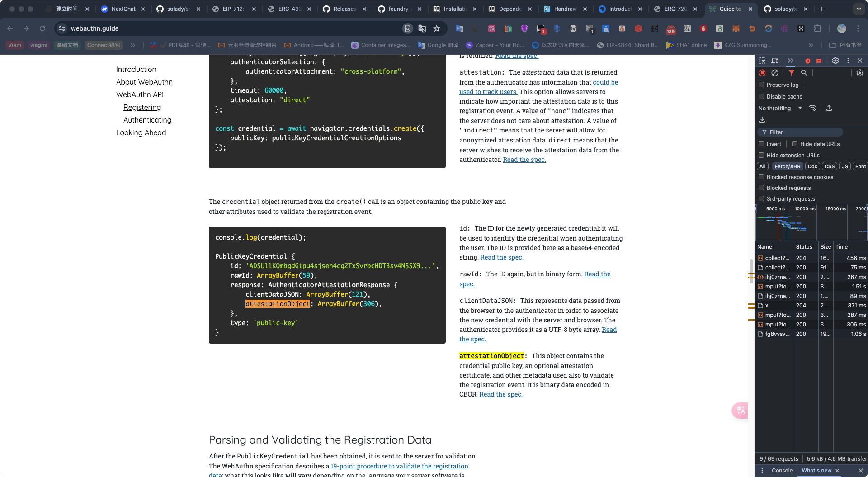Screen dimensions: 868x477
Task: Check Blocked response cookies
Action: pyautogui.click(x=761, y=177)
